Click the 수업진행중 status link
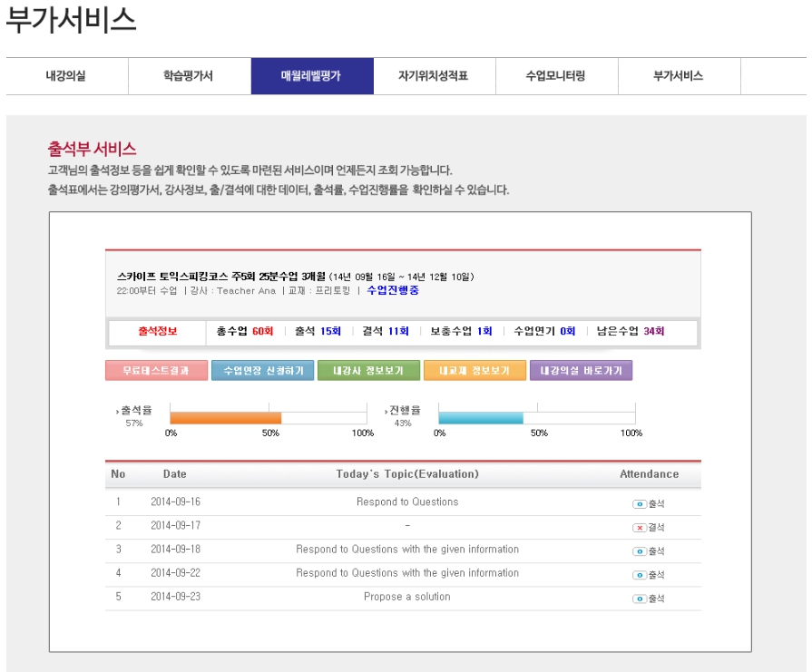812x672 pixels. coord(393,291)
